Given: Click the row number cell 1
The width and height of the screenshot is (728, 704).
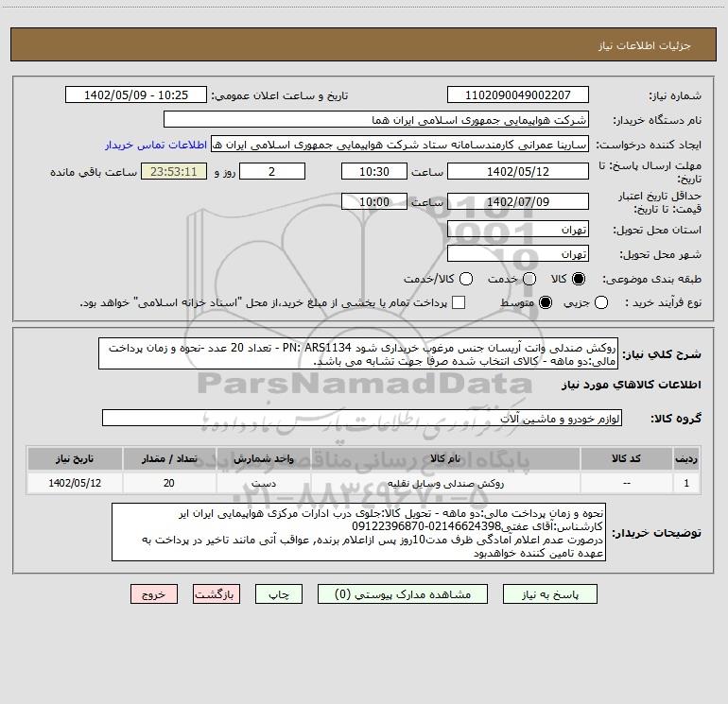Looking at the screenshot, I should [x=686, y=483].
